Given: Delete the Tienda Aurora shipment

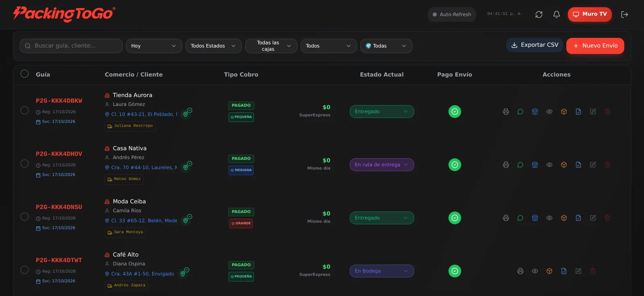Looking at the screenshot, I should (607, 112).
